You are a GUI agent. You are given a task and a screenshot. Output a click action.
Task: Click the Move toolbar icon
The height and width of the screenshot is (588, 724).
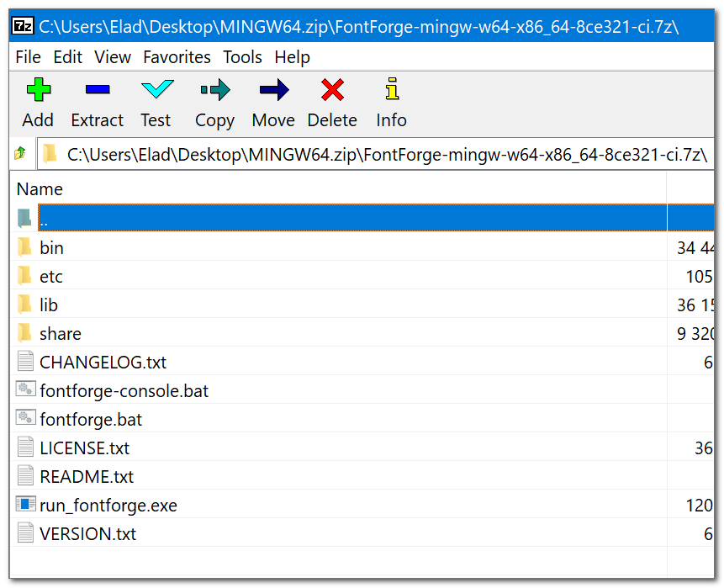click(x=274, y=90)
